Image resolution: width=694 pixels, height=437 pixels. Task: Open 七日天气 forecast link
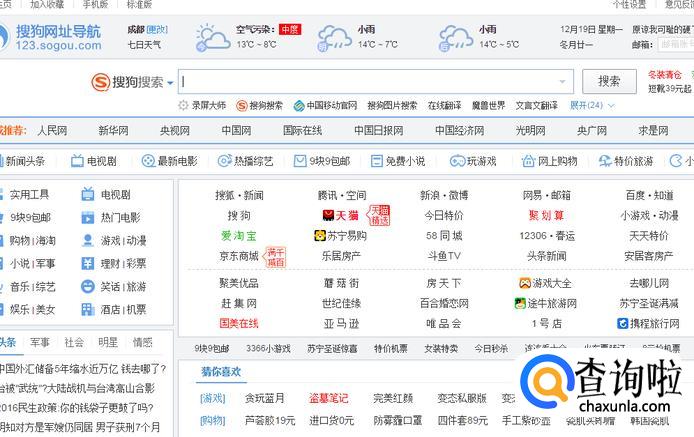point(144,45)
